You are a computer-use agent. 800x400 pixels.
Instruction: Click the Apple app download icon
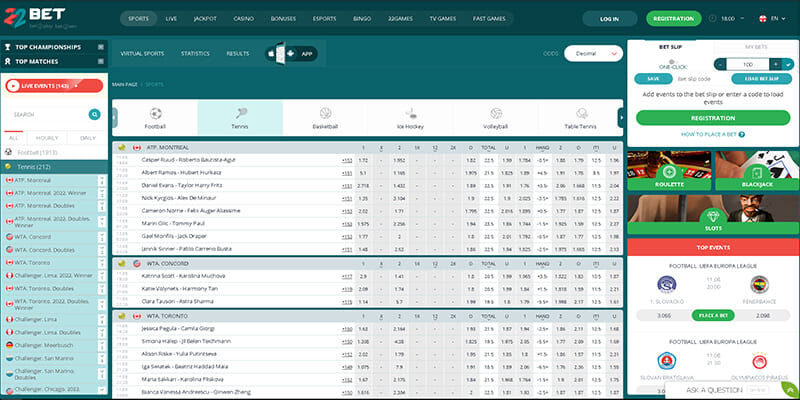(x=271, y=54)
